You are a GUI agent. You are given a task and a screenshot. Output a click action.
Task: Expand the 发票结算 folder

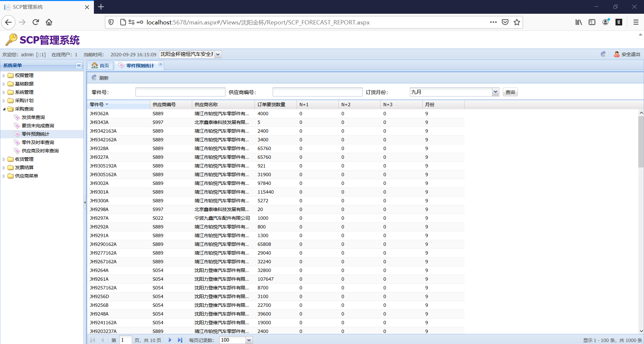(x=4, y=168)
